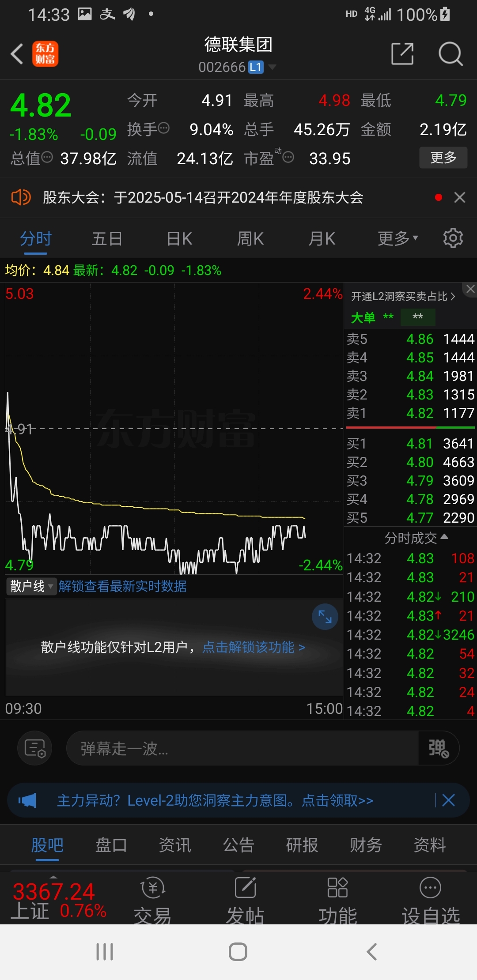Switch to the 资讯 tab
Image resolution: width=477 pixels, height=980 pixels.
(x=175, y=845)
